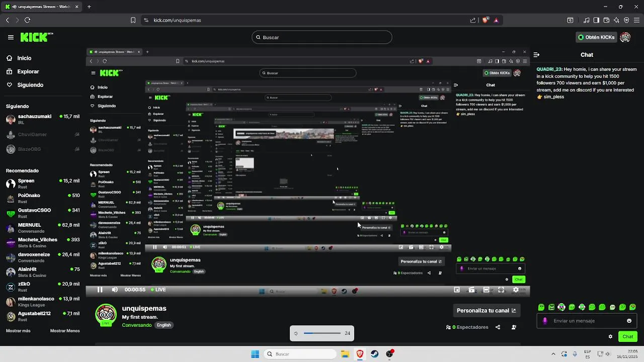Image resolution: width=644 pixels, height=362 pixels.
Task: Open the Brave Wallet icon
Action: click(606, 20)
